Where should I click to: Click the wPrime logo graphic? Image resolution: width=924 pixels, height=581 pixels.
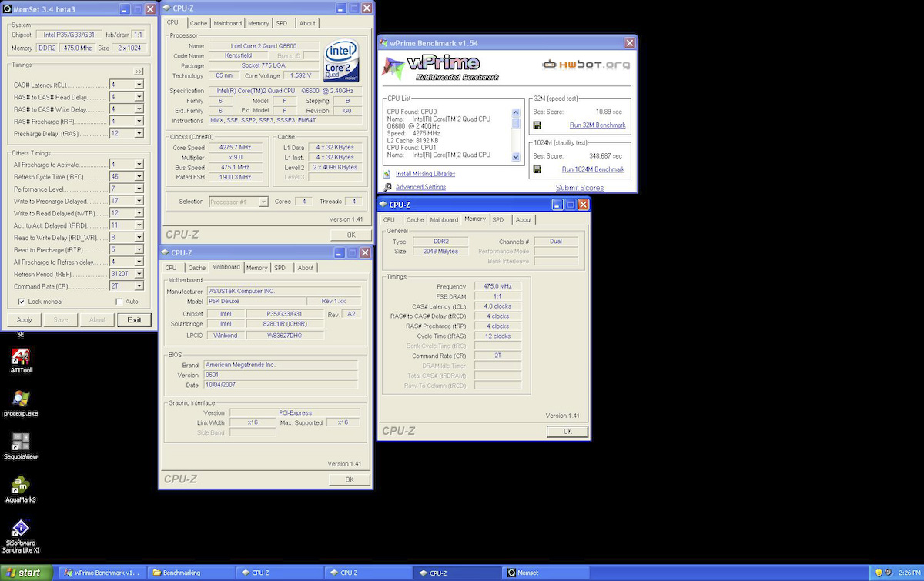(441, 67)
